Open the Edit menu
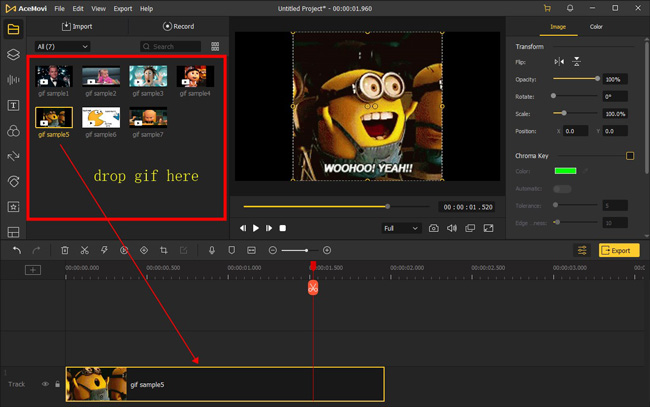The height and width of the screenshot is (407, 650). [78, 8]
